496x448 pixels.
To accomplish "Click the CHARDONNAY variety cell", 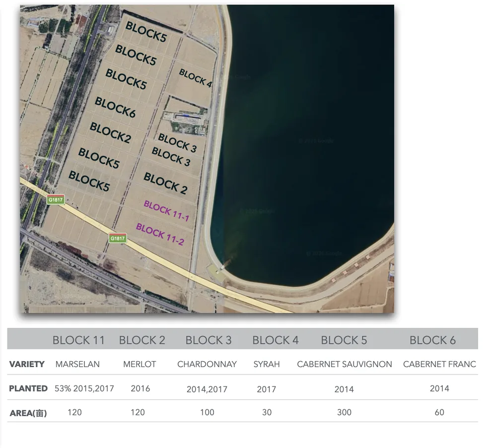I will [207, 364].
